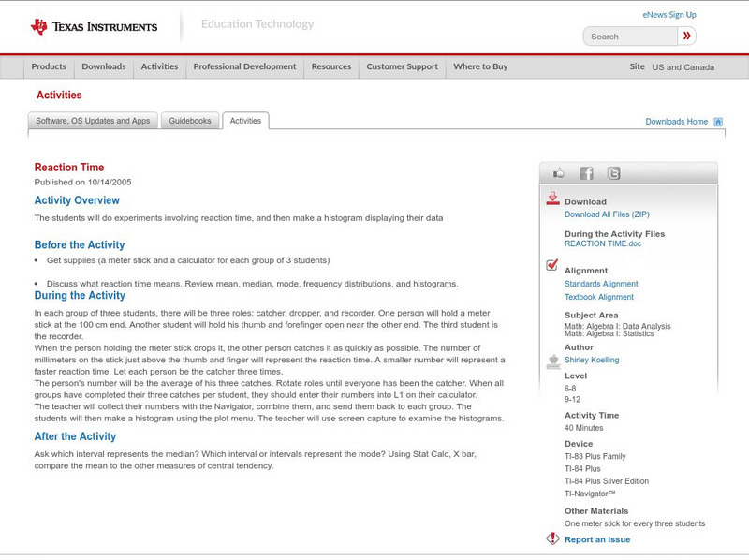Share activity via the Twitter icon

click(613, 173)
